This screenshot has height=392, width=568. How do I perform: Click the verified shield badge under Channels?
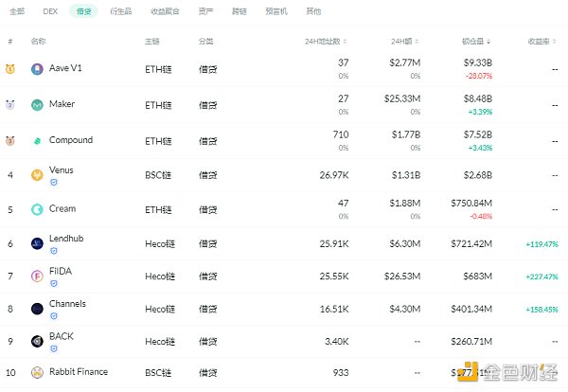click(x=54, y=316)
